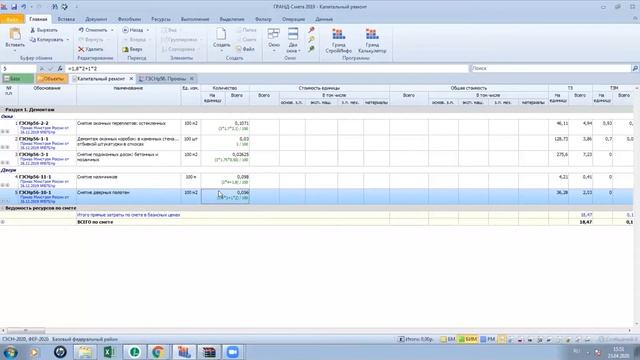This screenshot has height=360, width=640.
Task: Click the Поиск search field
Action: point(551,69)
